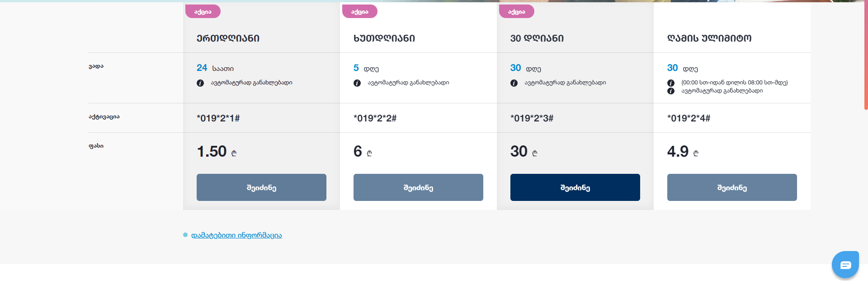Click dark შეიძინე button for 30 დღიანი
868x284 pixels.
click(x=575, y=187)
